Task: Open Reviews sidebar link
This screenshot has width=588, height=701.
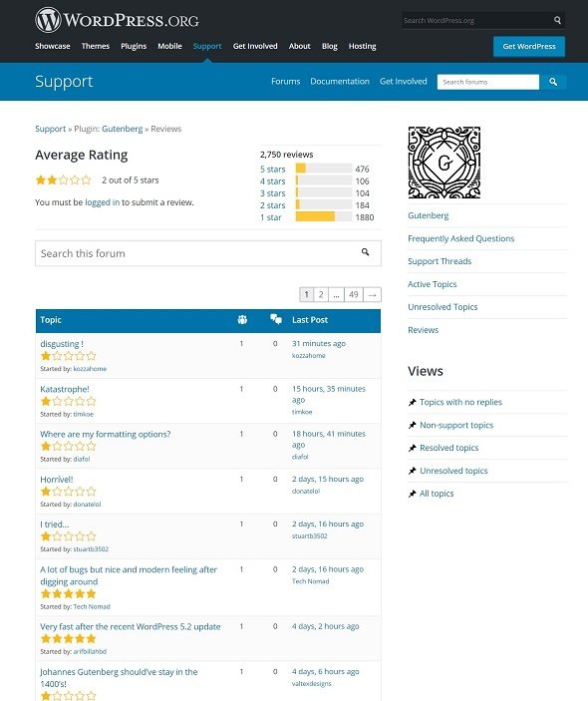Action: coord(424,330)
